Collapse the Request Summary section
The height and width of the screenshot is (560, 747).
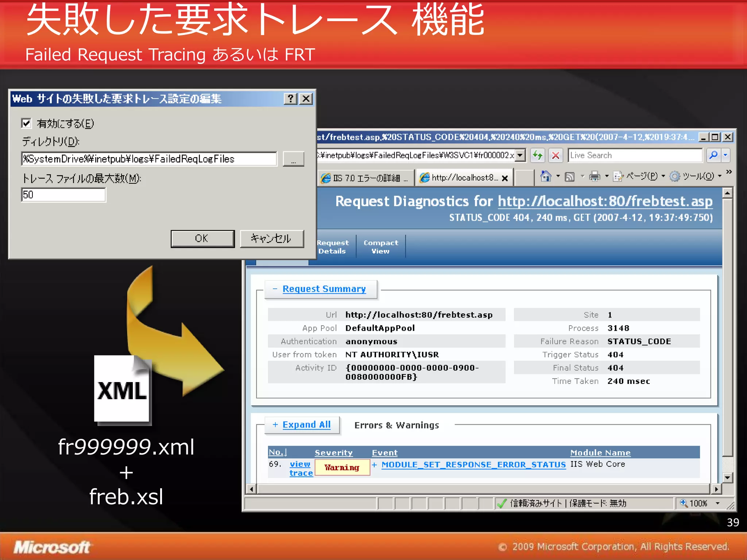[324, 289]
